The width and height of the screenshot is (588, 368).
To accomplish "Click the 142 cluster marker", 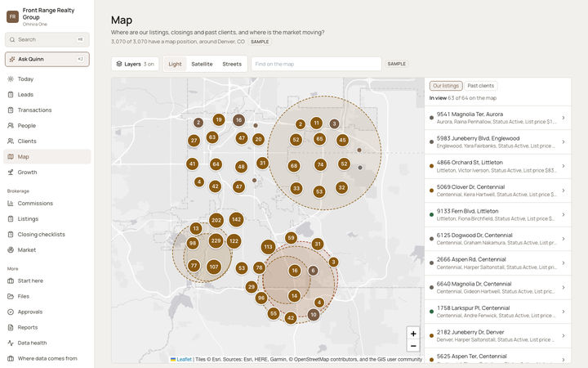I will (x=236, y=219).
